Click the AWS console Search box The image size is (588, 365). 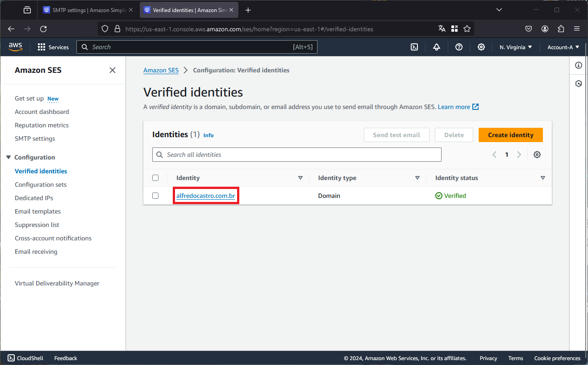(x=197, y=47)
